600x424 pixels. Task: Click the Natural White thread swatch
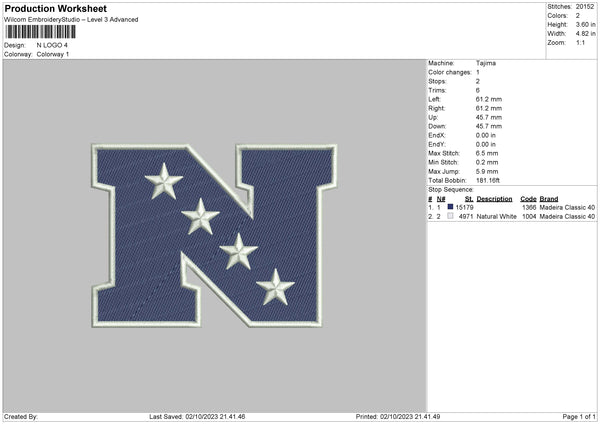[x=450, y=216]
